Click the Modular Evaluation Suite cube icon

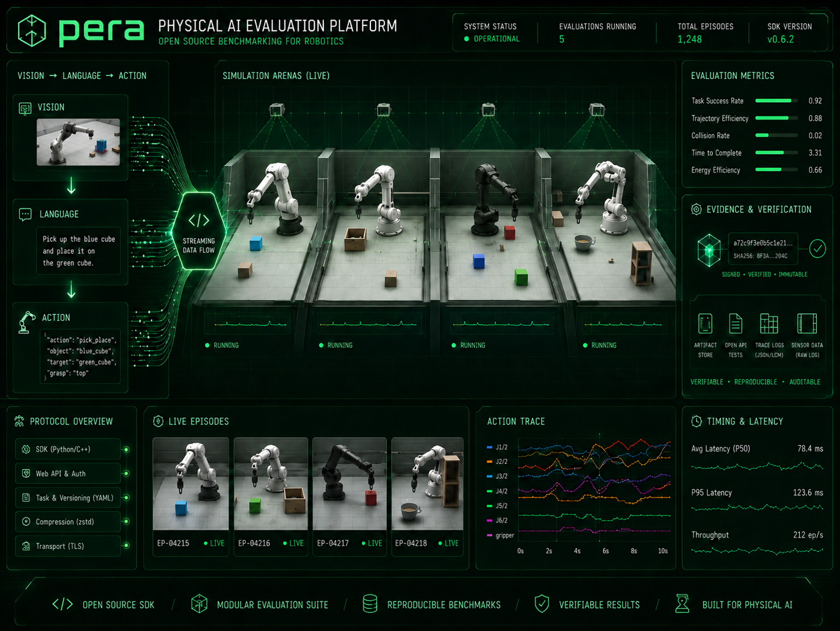point(199,604)
